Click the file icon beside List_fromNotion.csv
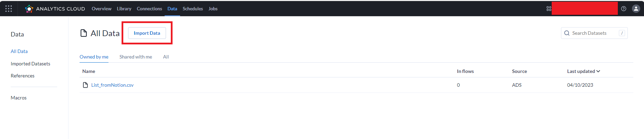Viewport: 644px width, 139px height. (x=85, y=85)
